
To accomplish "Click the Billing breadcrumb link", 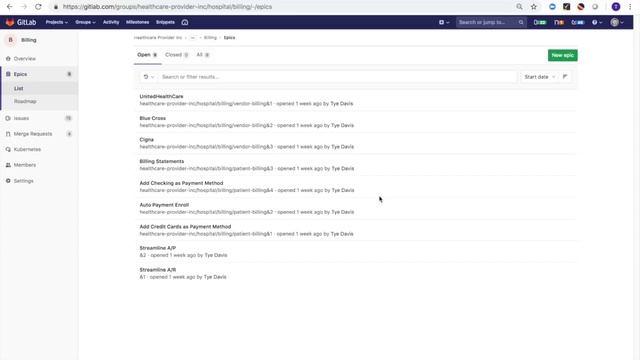I will tap(210, 38).
